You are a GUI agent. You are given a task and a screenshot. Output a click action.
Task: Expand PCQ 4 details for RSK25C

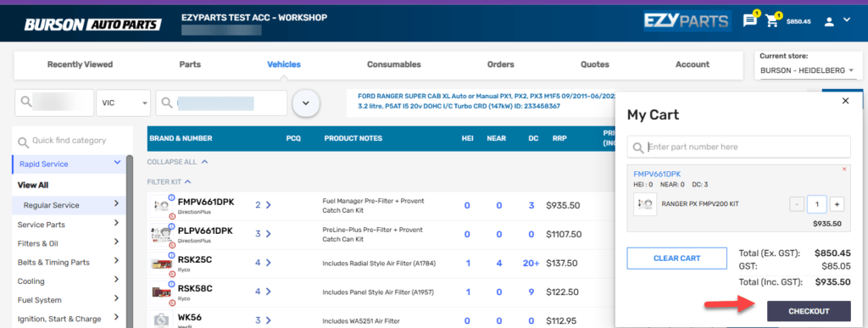[x=263, y=263]
